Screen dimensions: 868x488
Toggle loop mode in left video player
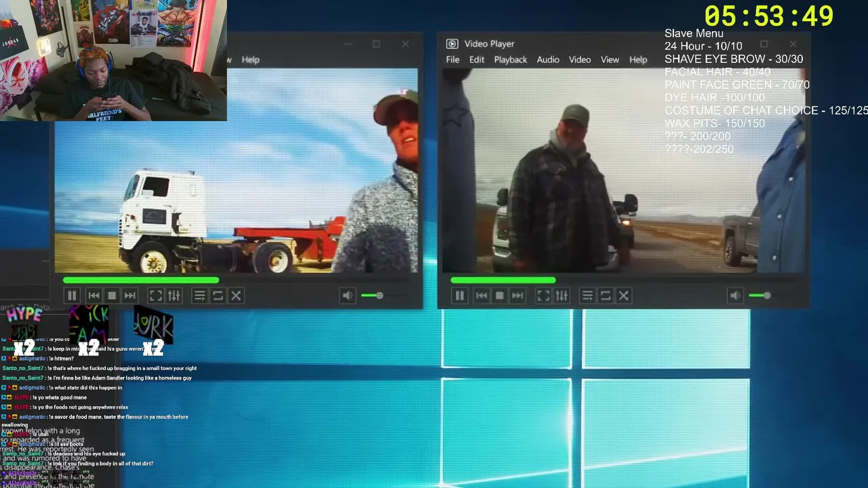218,296
